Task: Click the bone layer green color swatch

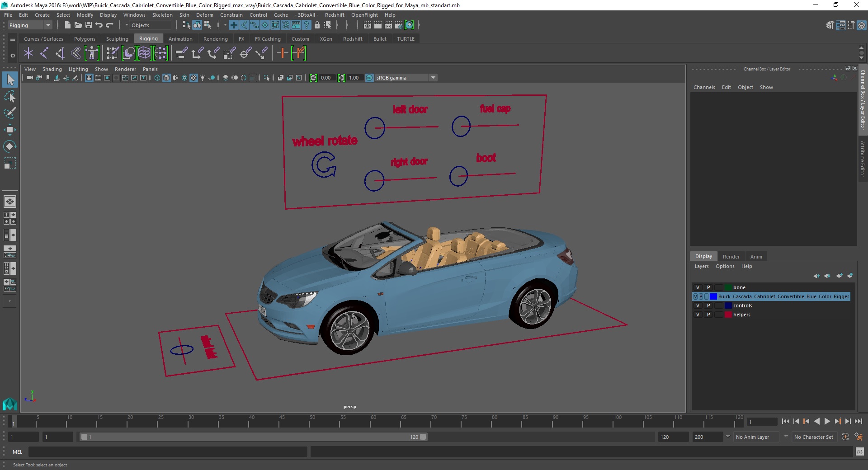Action: coord(728,287)
